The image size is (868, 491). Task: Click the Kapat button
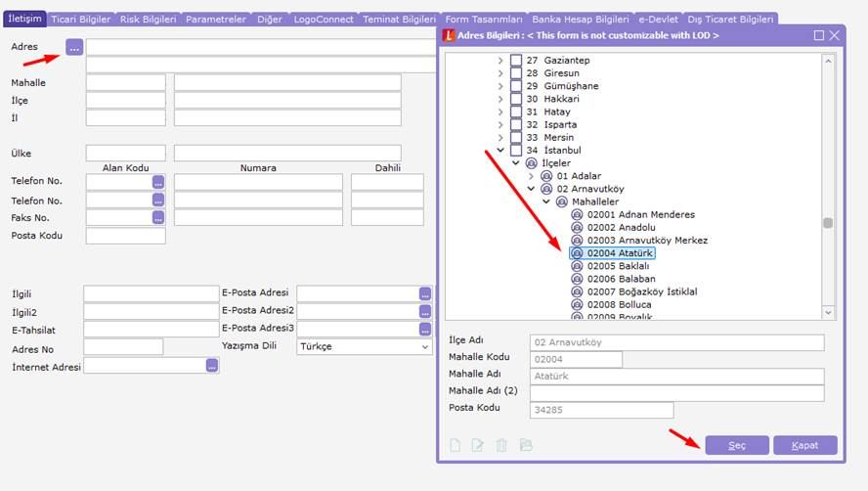click(804, 445)
